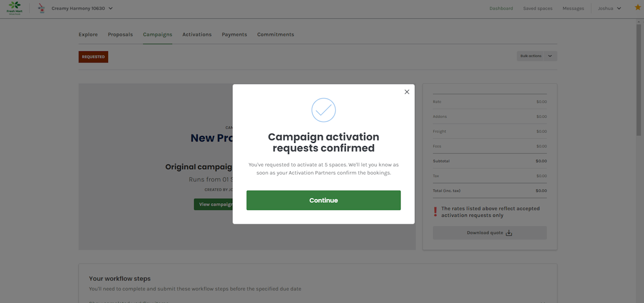Select the Payments tab
The width and height of the screenshot is (644, 303).
(234, 35)
